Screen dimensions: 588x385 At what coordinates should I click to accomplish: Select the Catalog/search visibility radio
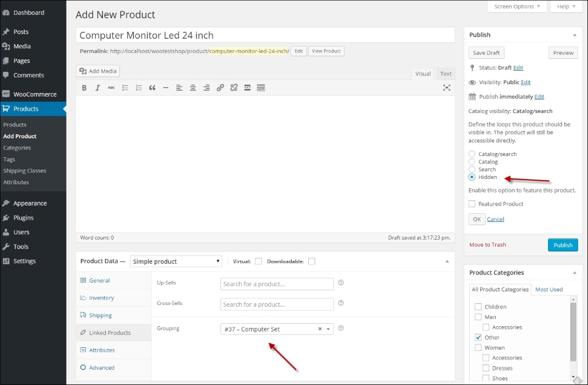point(472,154)
